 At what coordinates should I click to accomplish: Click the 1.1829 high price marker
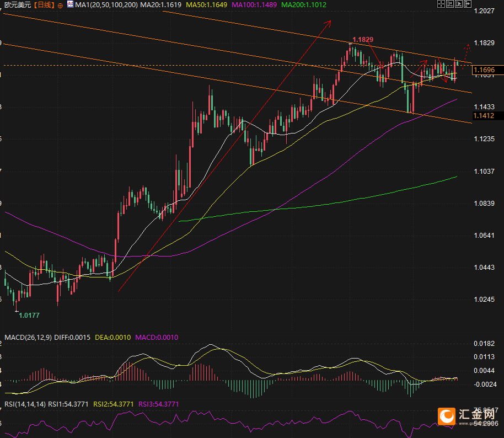(362, 40)
